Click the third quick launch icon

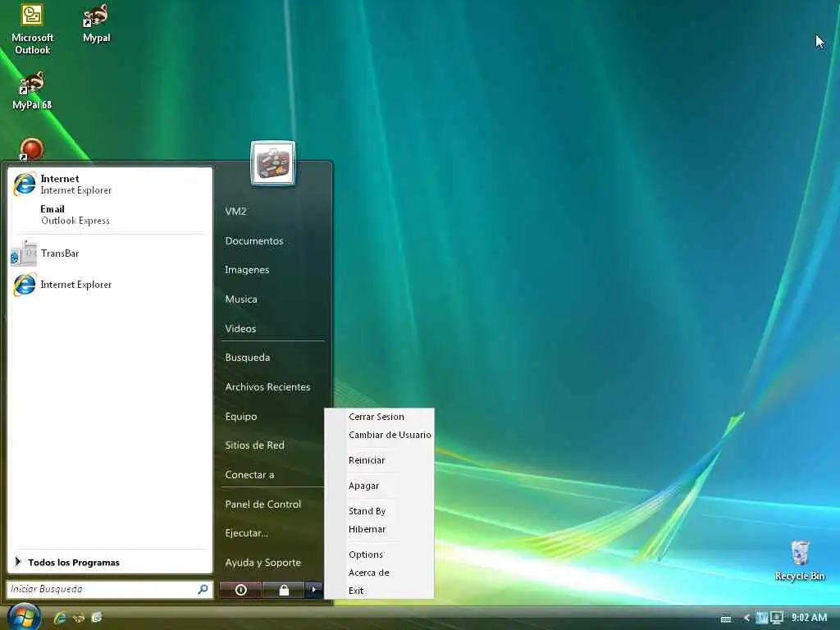(97, 618)
